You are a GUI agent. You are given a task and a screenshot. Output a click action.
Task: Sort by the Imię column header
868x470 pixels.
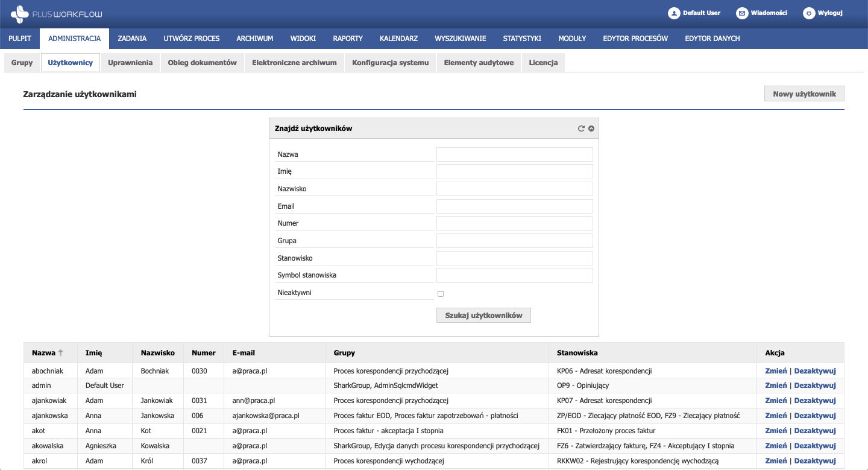click(105, 353)
